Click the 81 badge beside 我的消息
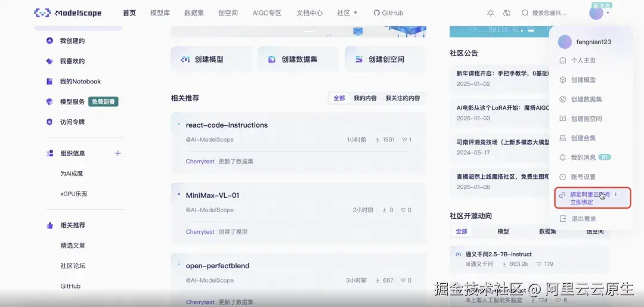The height and width of the screenshot is (307, 644). click(x=604, y=157)
